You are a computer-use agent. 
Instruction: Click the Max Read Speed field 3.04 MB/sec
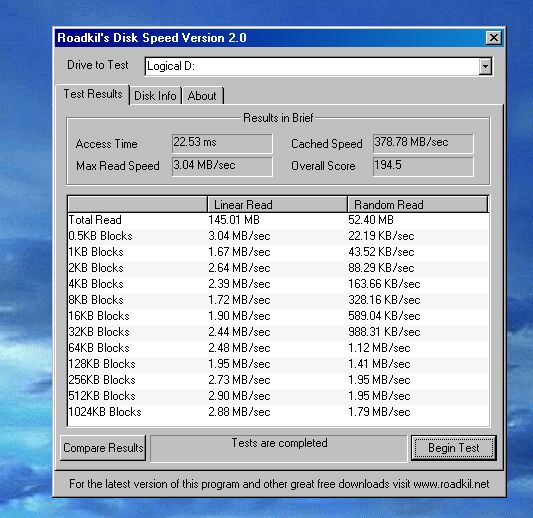pos(222,166)
